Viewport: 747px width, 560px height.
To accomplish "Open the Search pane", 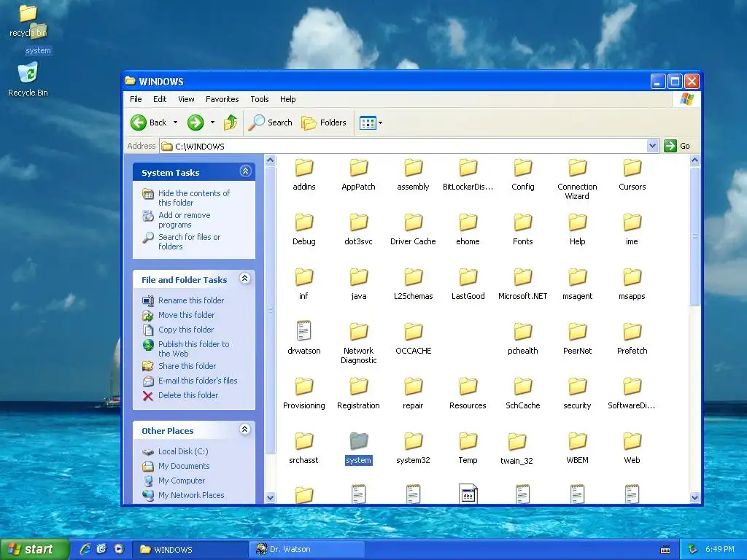I will coord(270,122).
